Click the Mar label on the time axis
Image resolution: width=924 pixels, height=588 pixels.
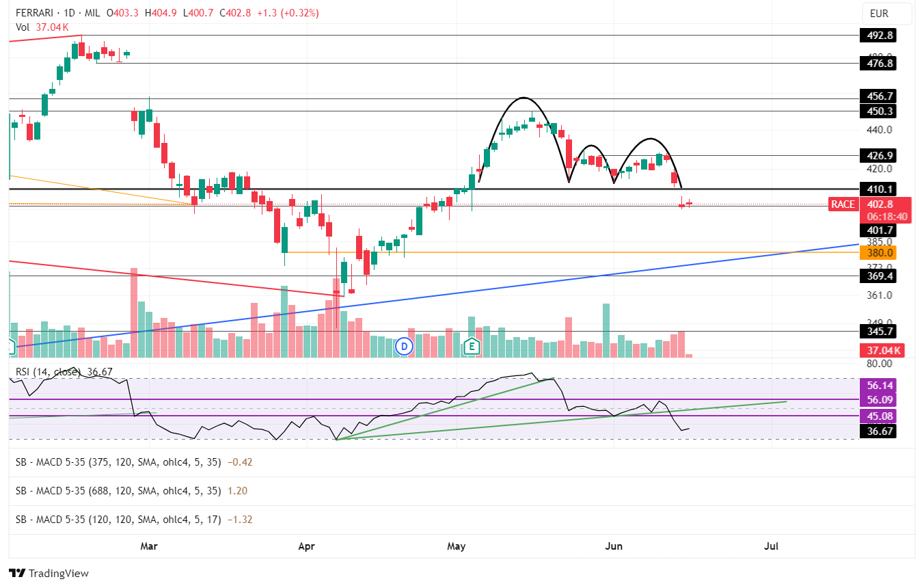coord(148,546)
